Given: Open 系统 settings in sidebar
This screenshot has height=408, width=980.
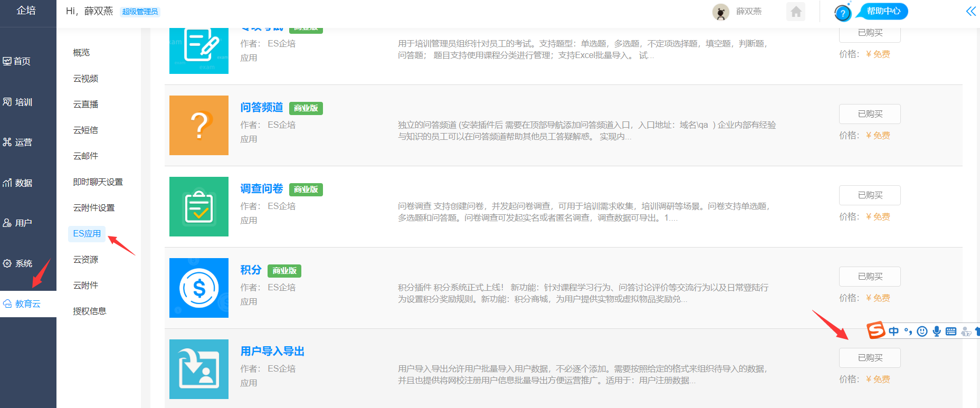Looking at the screenshot, I should [24, 263].
